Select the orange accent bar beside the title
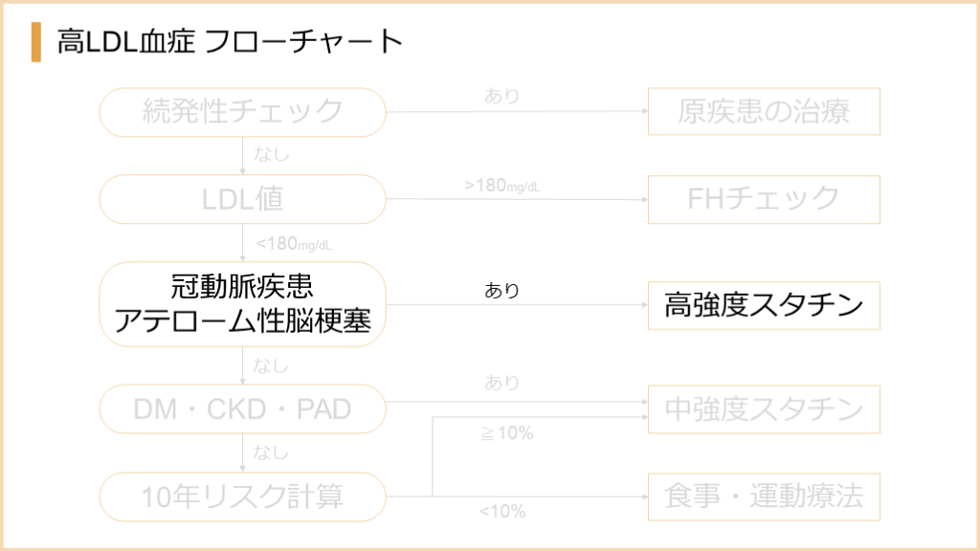980x551 pixels. click(36, 42)
